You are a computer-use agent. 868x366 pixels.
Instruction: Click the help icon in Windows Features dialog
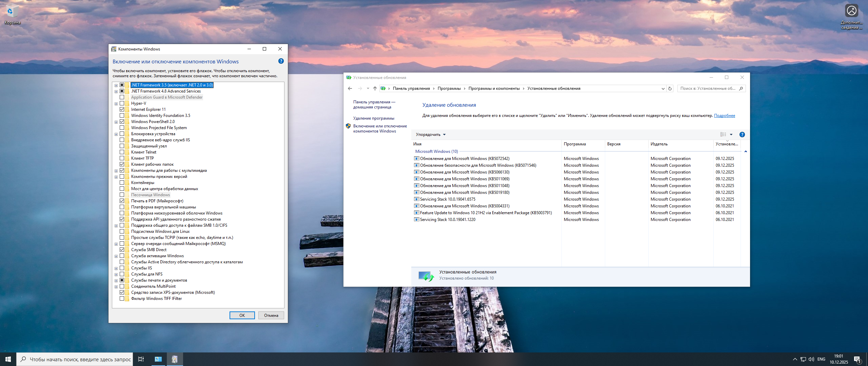coord(281,61)
